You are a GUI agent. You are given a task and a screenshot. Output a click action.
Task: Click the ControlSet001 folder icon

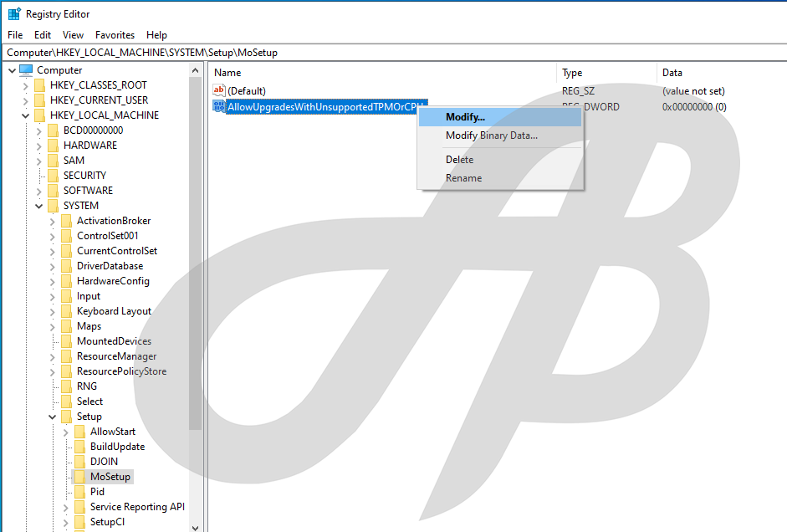[67, 236]
